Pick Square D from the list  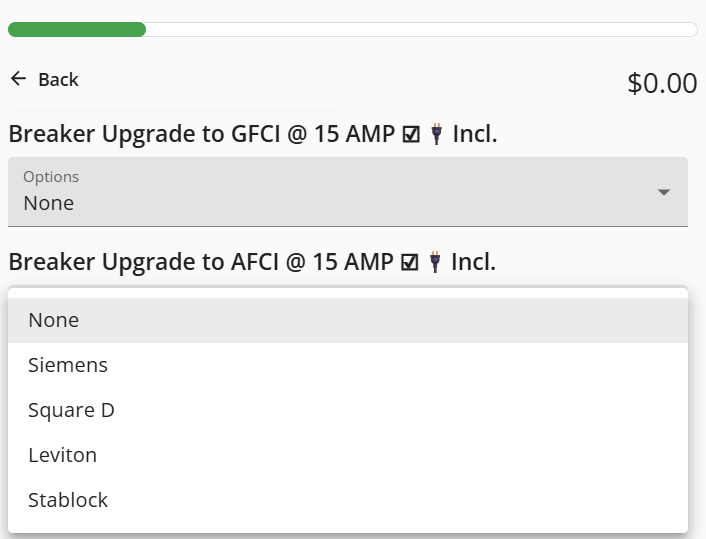coord(71,410)
